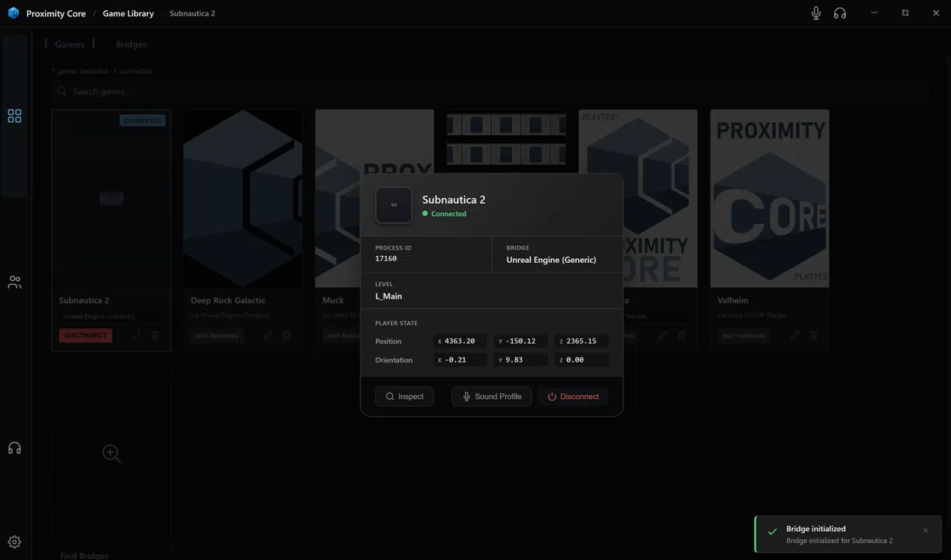951x560 pixels.
Task: Open settings gear in sidebar
Action: pos(14,542)
